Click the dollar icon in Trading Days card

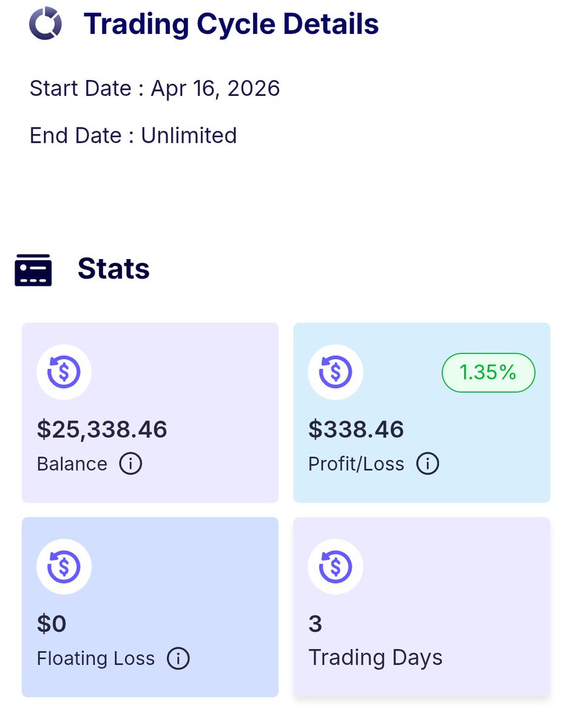(x=335, y=566)
